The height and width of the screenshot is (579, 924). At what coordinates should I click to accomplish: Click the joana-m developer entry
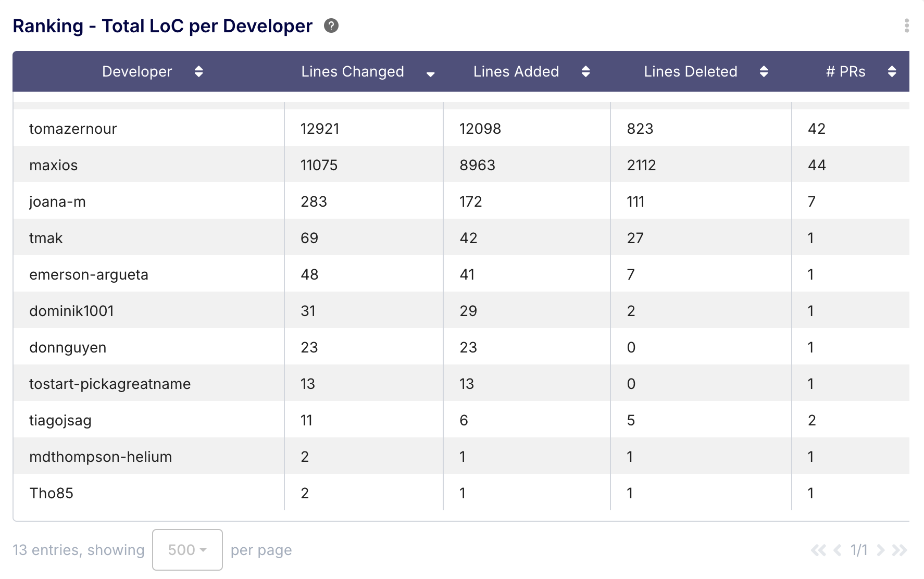pyautogui.click(x=57, y=202)
